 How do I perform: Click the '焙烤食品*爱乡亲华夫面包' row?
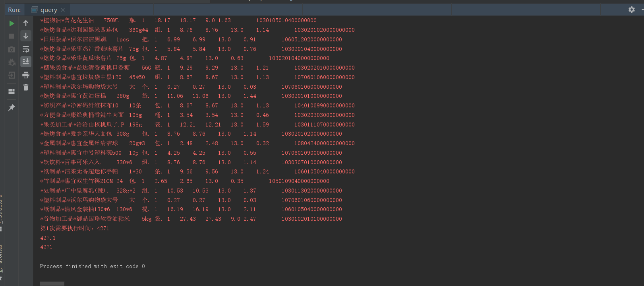click(191, 134)
